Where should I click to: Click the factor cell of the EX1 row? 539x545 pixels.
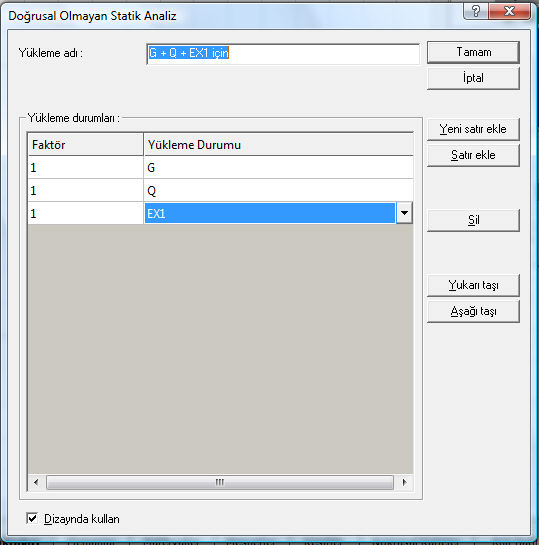click(85, 213)
